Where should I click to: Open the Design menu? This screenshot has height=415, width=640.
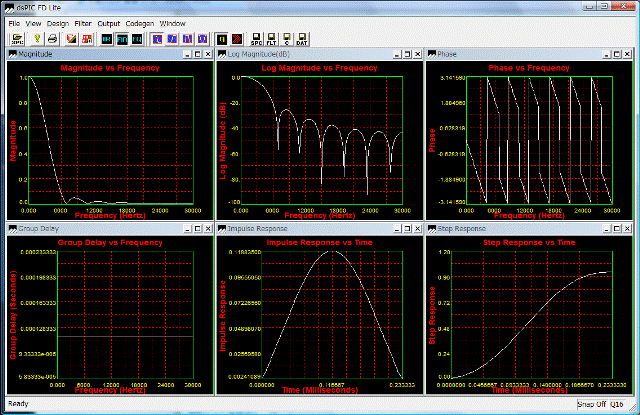58,21
